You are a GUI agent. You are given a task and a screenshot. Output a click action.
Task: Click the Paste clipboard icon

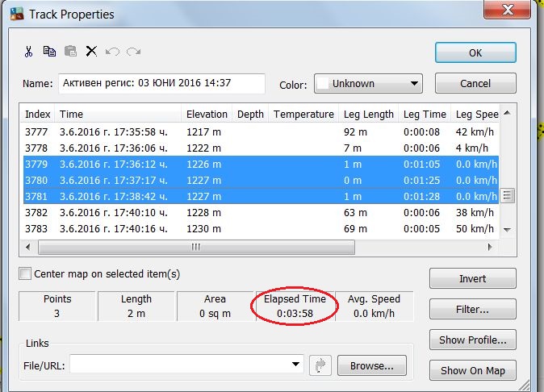70,52
